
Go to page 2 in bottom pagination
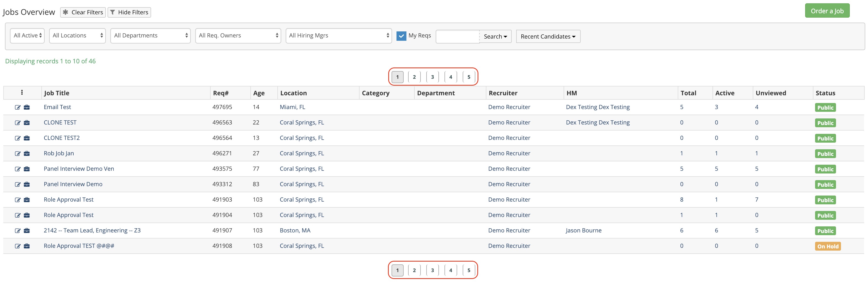pyautogui.click(x=414, y=270)
